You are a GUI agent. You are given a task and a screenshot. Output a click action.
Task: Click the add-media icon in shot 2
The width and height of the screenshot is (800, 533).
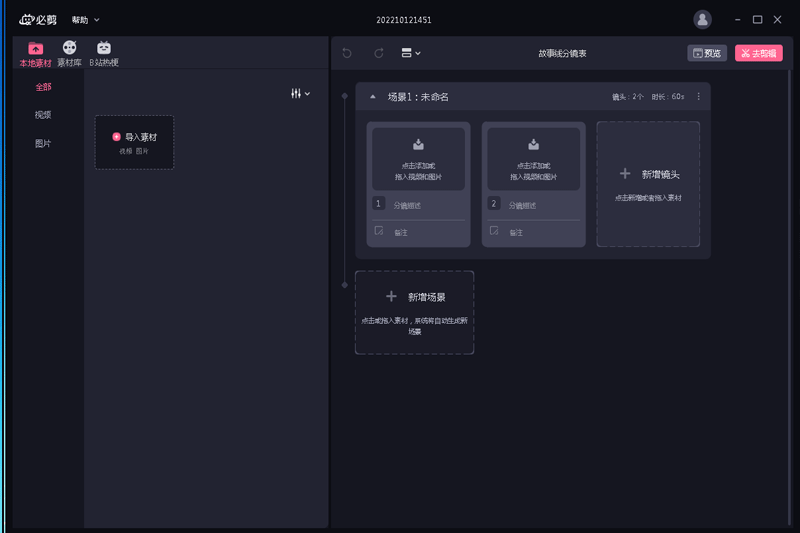(533, 145)
